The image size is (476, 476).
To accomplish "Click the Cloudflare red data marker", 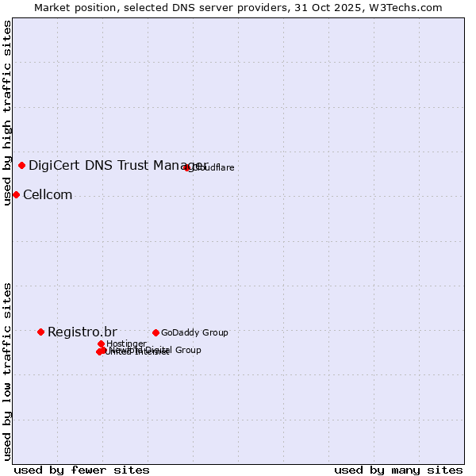I will coord(187,167).
